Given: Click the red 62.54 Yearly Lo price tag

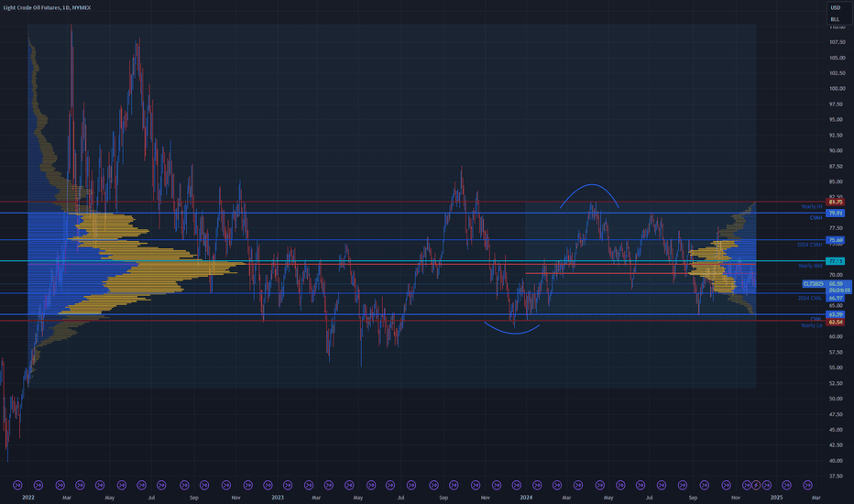Looking at the screenshot, I should [x=836, y=322].
